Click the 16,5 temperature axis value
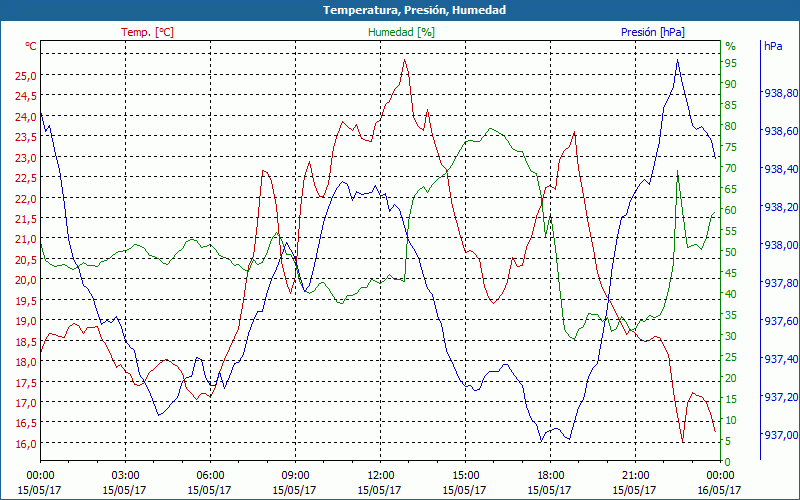The height and width of the screenshot is (500, 800). point(25,423)
